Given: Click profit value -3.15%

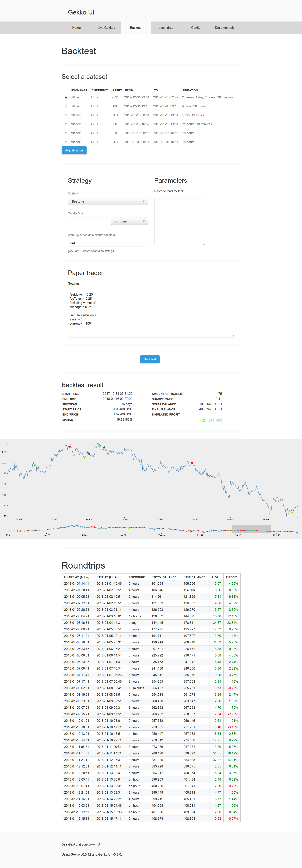Looking at the screenshot, I should point(233,727).
